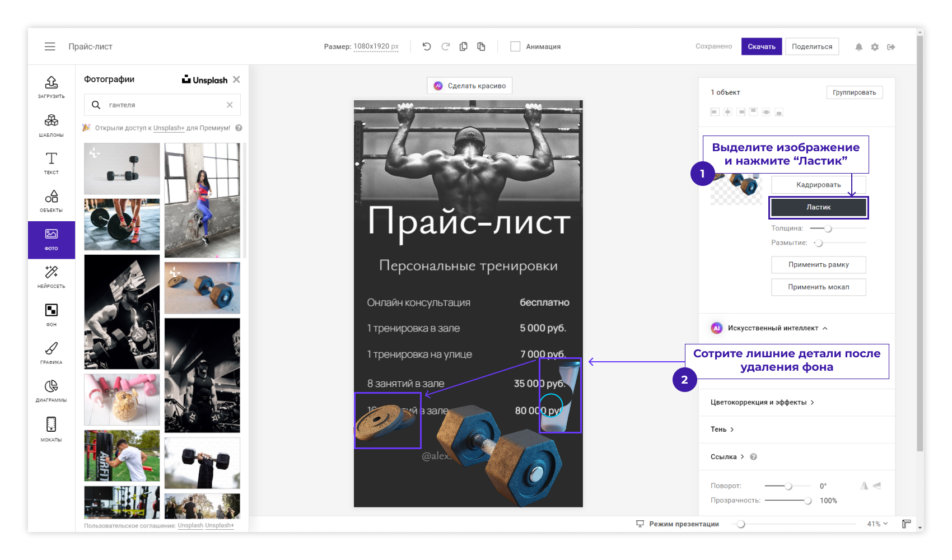Expand the Тень section
This screenshot has height=560, width=952.
point(722,430)
